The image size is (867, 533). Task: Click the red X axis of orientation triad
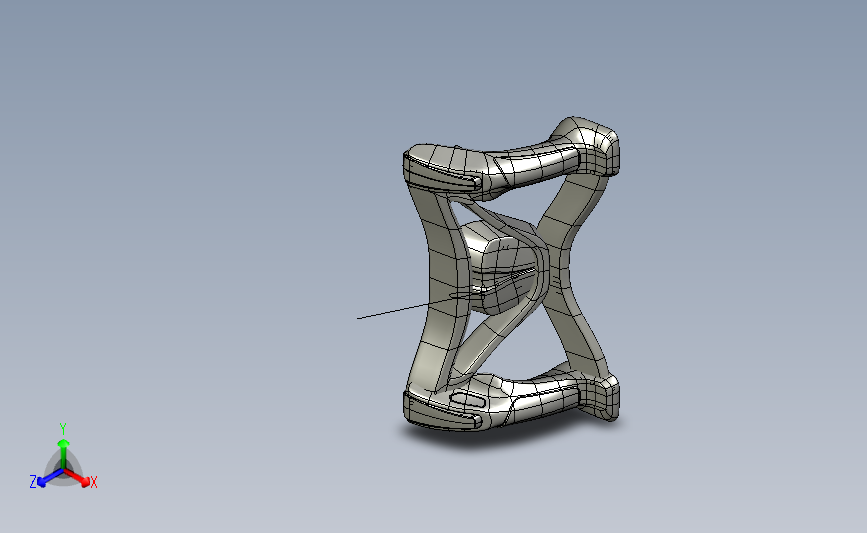point(77,478)
